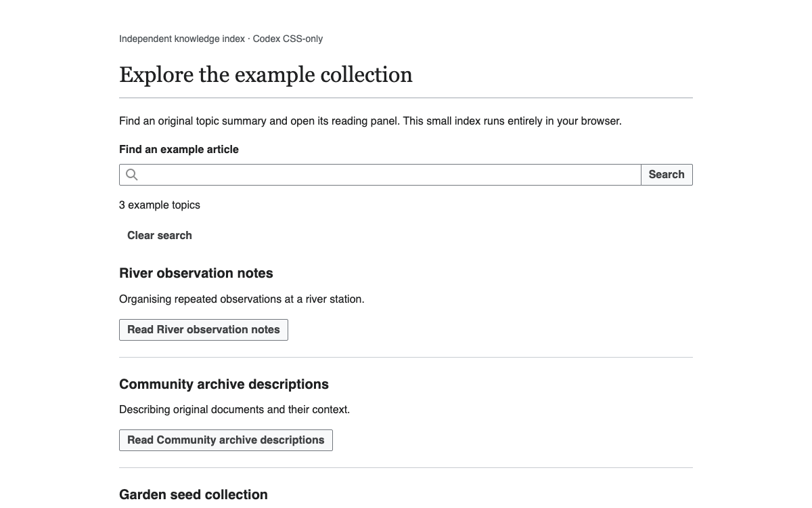Click the 'Find an example article' label
This screenshot has width=812, height=508.
[x=179, y=150]
